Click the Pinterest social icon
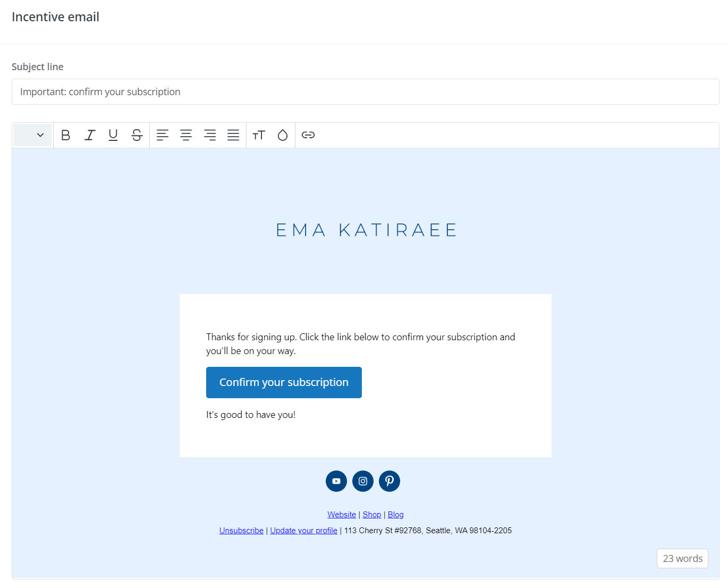This screenshot has height=588, width=728. [x=389, y=481]
